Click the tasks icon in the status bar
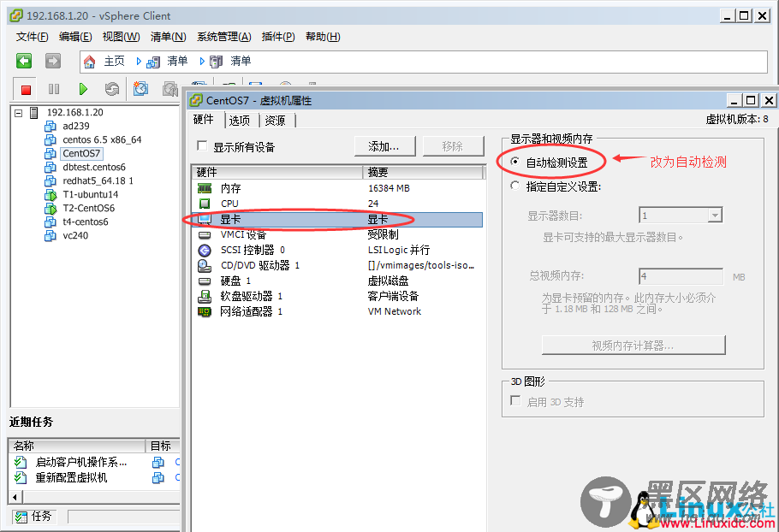779x532 pixels. pos(21,517)
